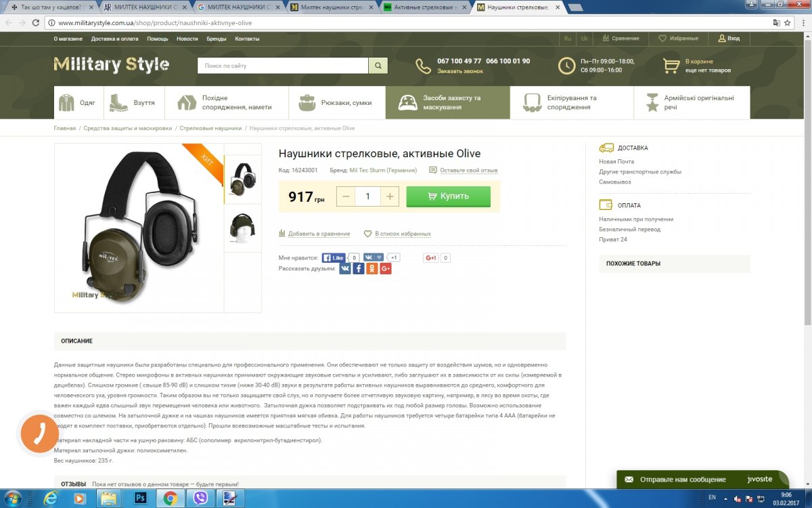Open Бренды menu item
Image resolution: width=812 pixels, height=508 pixels.
[217, 39]
